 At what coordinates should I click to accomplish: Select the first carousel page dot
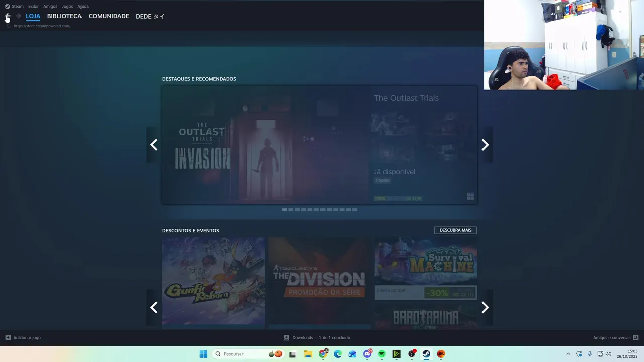[285, 210]
